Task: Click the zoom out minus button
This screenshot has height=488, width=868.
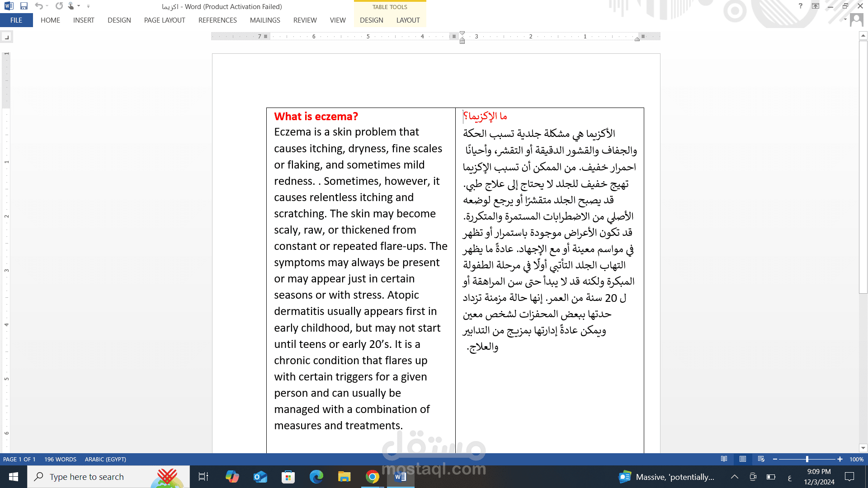Action: pyautogui.click(x=775, y=459)
